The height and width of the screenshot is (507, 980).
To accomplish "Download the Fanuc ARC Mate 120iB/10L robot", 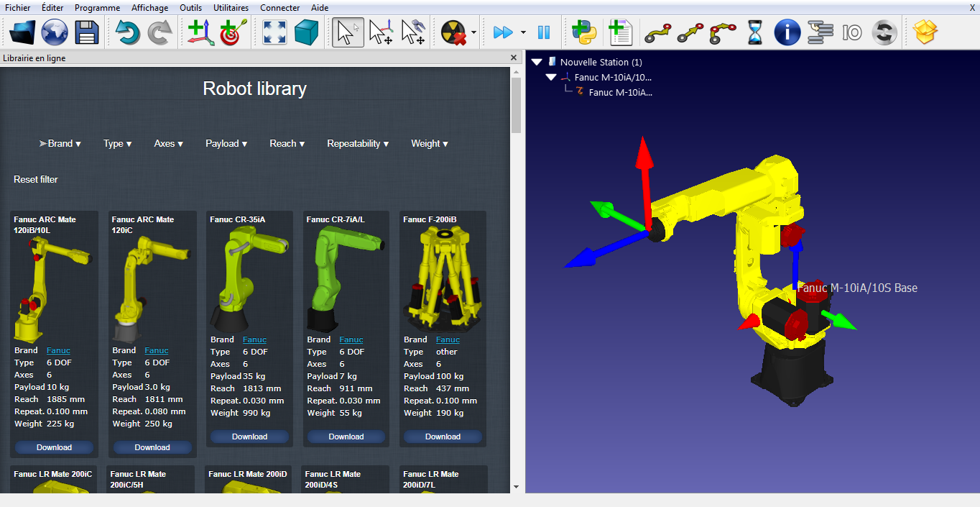I will coord(54,447).
